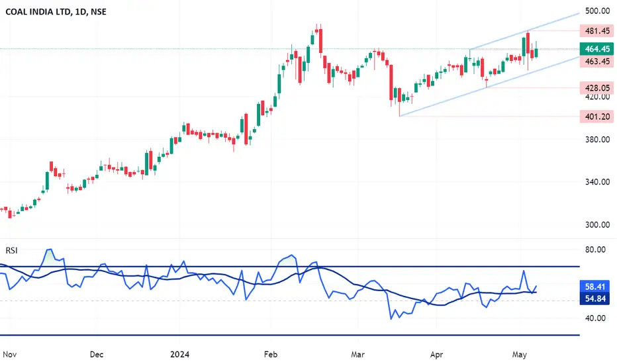Click the RSI 80.00 axis value
Screen dimensions: 617x364
(595, 250)
